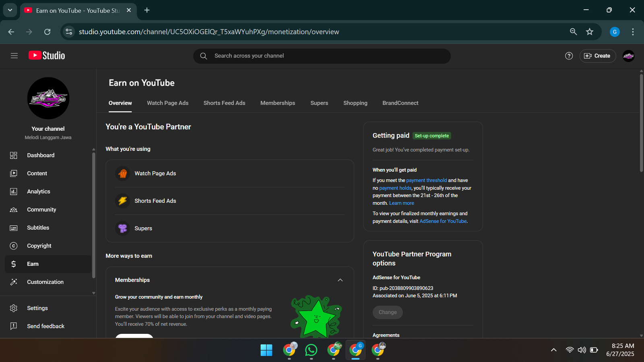Open the Help question mark icon
This screenshot has width=644, height=362.
pos(569,56)
